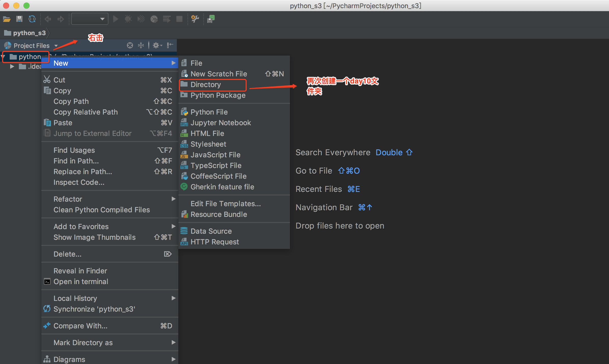Click python_s3 breadcrumb in navigation bar
The height and width of the screenshot is (364, 609).
pos(25,33)
